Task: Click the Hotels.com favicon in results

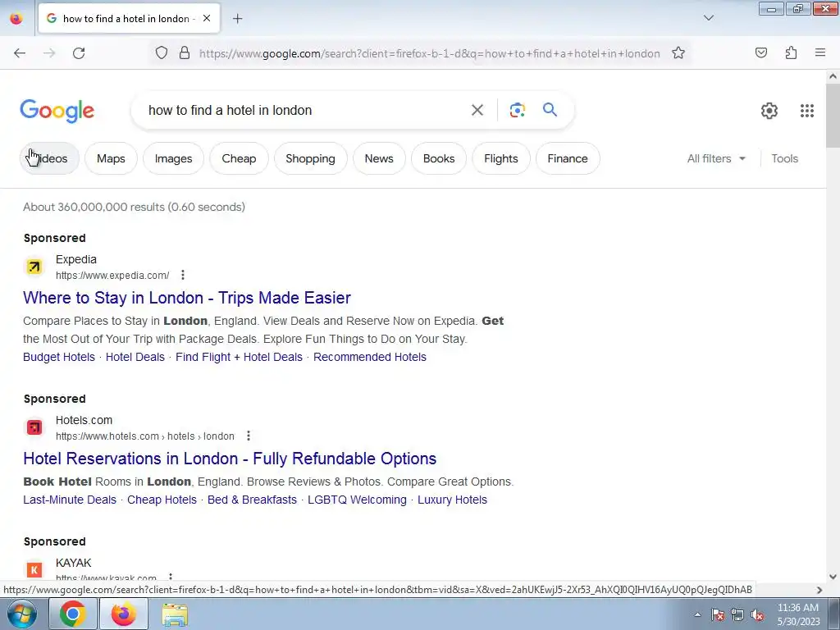Action: coord(34,427)
